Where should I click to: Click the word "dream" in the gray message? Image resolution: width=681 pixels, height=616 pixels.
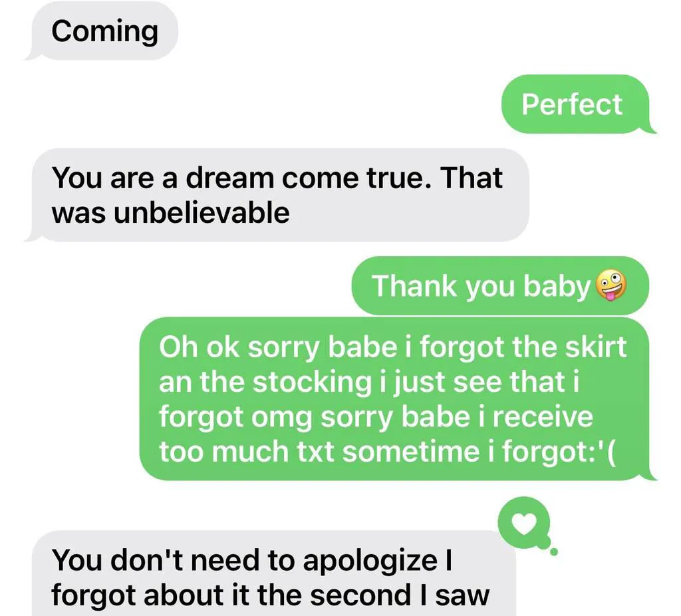click(229, 178)
